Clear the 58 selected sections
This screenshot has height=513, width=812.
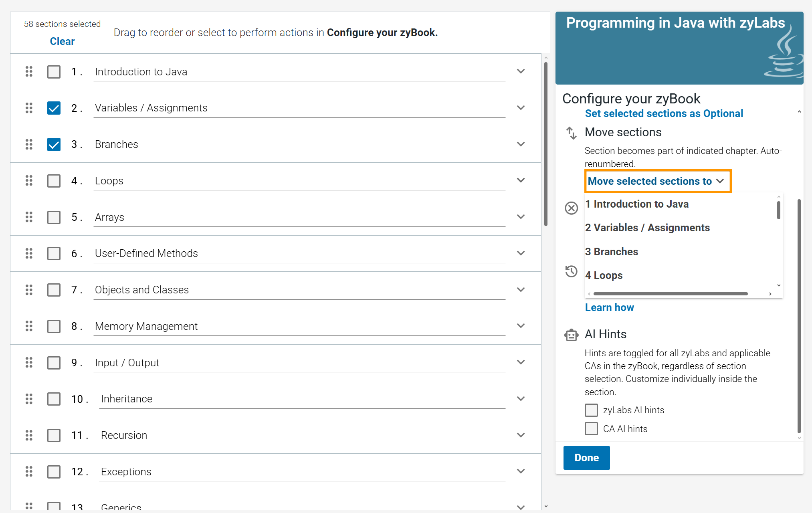[x=62, y=41]
